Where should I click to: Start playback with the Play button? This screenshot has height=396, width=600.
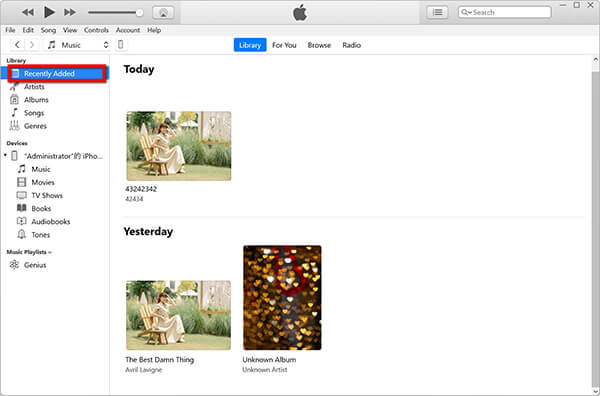coord(49,12)
